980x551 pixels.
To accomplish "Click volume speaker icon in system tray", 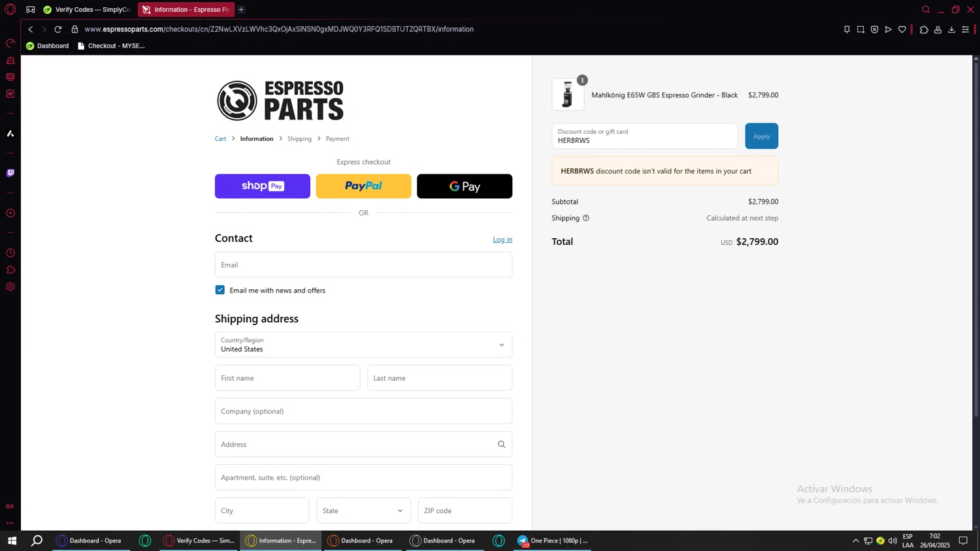I will 892,541.
